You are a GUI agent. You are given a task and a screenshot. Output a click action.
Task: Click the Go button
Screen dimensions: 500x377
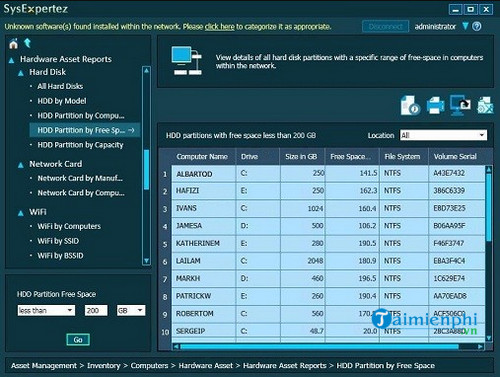click(78, 340)
